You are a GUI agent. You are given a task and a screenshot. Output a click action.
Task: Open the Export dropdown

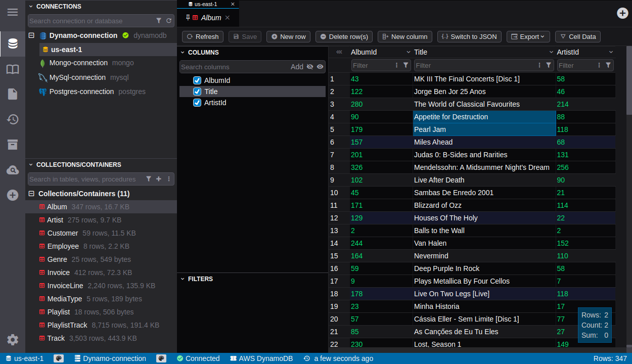coord(528,36)
